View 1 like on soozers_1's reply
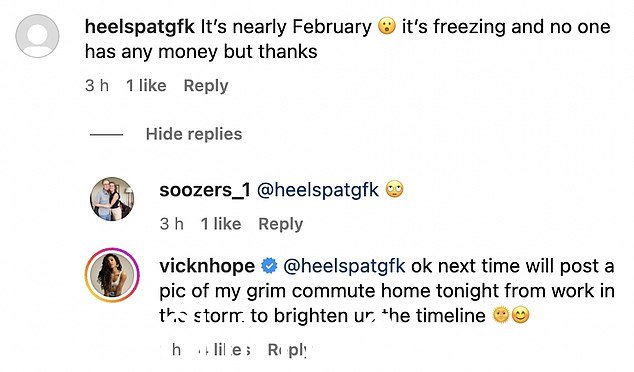The image size is (634, 372). 221,224
